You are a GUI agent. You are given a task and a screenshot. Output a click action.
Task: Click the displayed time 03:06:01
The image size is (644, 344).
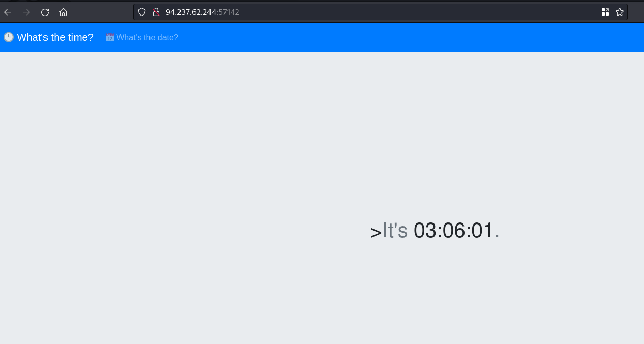coord(454,231)
